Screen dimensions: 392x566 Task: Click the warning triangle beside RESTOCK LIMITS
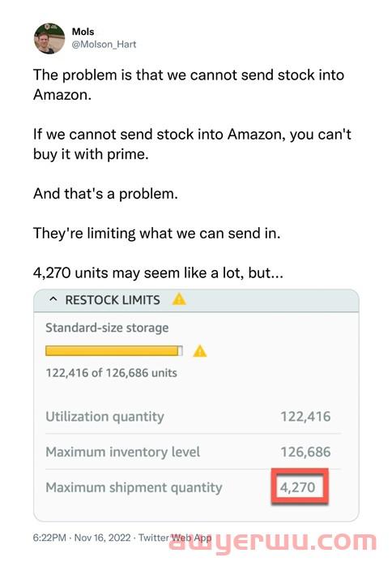[x=179, y=299]
